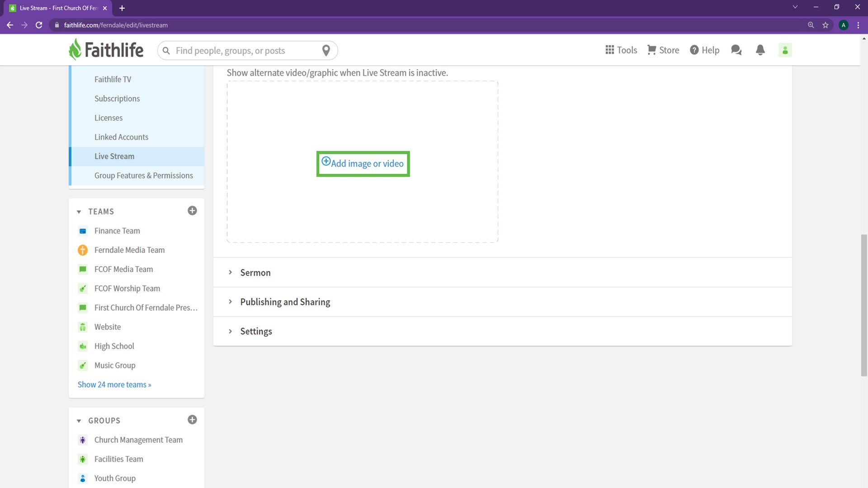
Task: Show 24 more teams
Action: pos(114,385)
